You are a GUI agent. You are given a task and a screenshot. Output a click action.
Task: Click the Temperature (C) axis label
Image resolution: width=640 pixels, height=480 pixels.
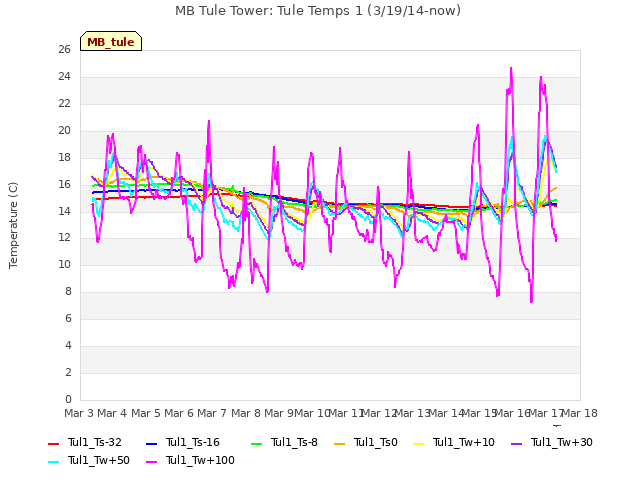[13, 225]
